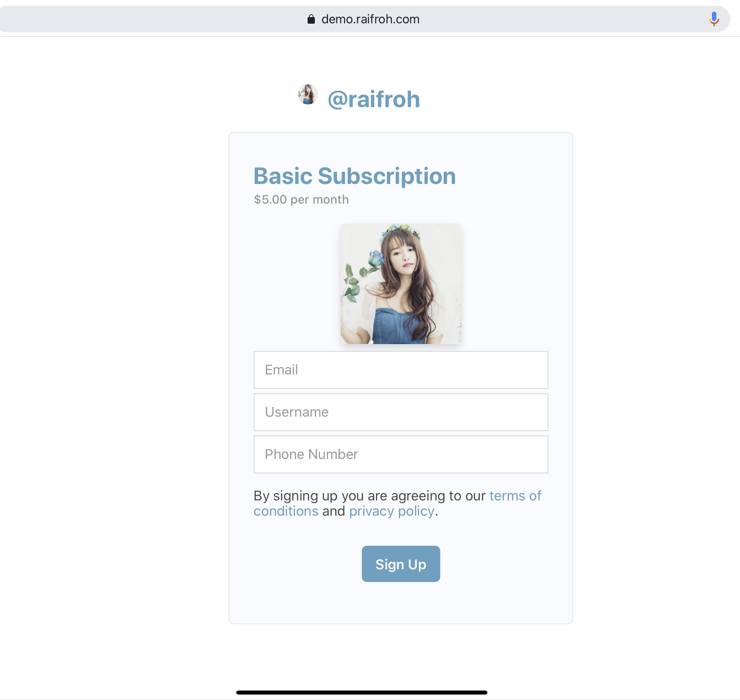Viewport: 740px width, 700px height.
Task: Click the $5.00 per month price text
Action: click(x=301, y=200)
